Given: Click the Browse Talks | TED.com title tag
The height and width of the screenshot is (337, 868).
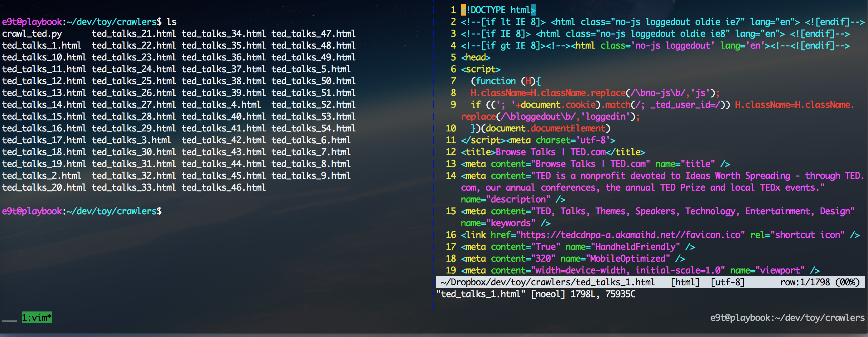Looking at the screenshot, I should pyautogui.click(x=553, y=152).
